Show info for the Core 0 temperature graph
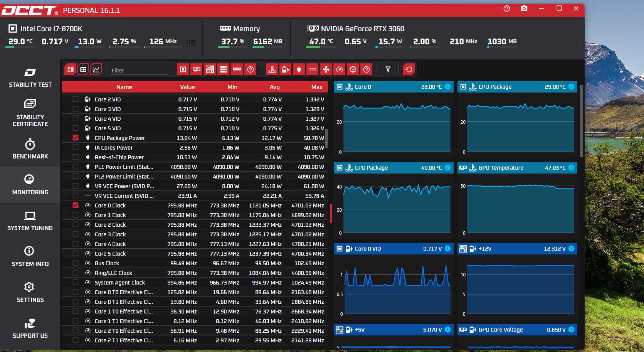This screenshot has height=352, width=644. (x=448, y=87)
